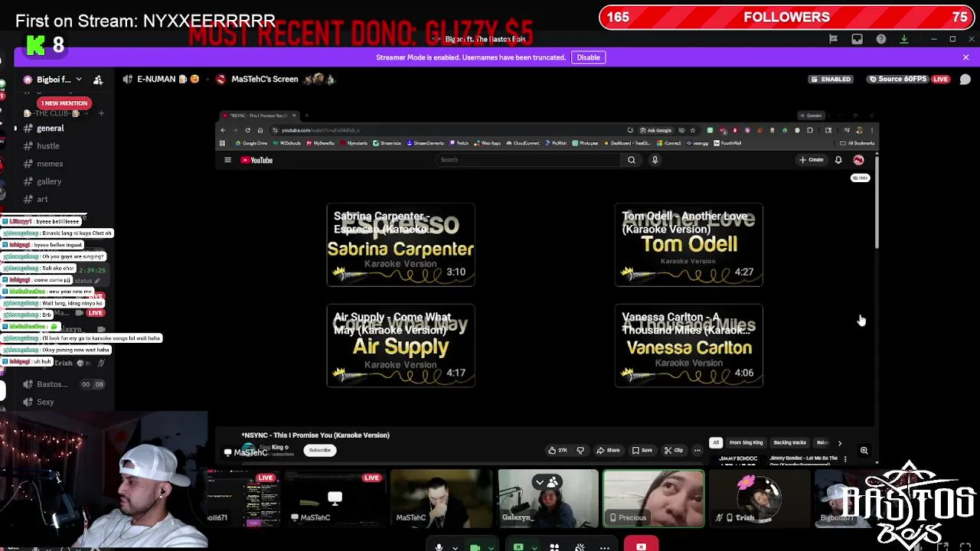Activate YouTube voice search microphone
980x551 pixels.
(655, 160)
